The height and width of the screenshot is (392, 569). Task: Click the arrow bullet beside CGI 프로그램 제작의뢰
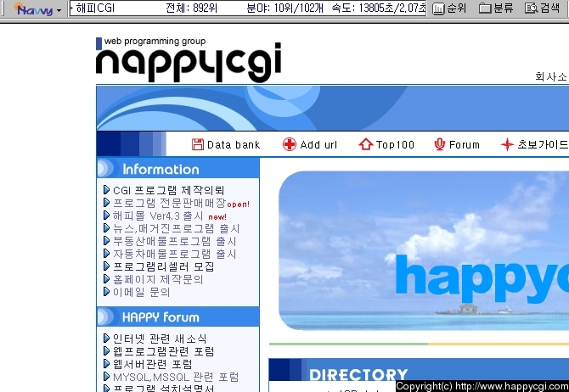[x=106, y=190]
